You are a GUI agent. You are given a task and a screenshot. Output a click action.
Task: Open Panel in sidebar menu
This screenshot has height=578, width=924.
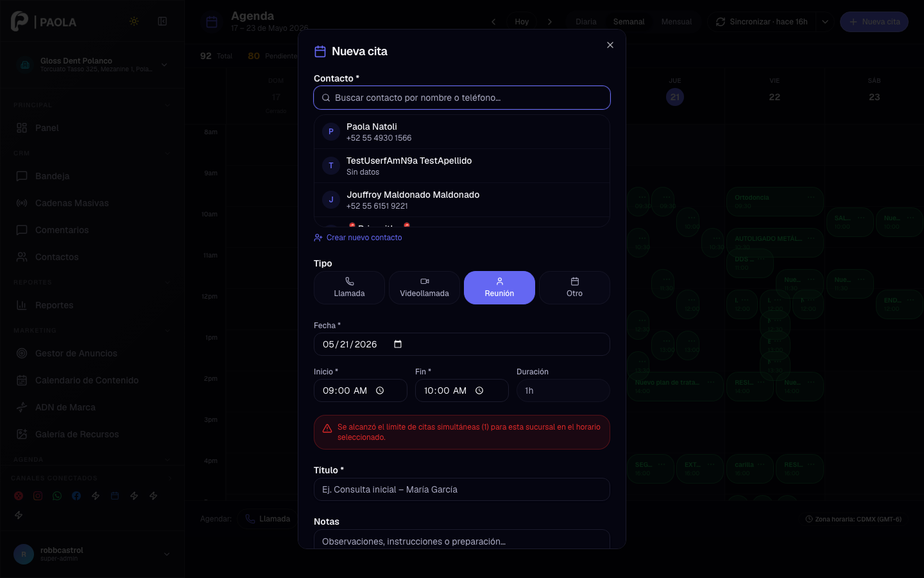point(92,128)
